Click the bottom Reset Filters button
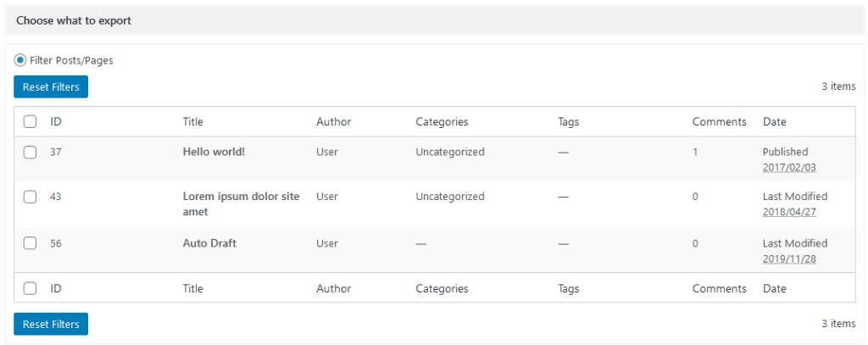 (x=51, y=324)
